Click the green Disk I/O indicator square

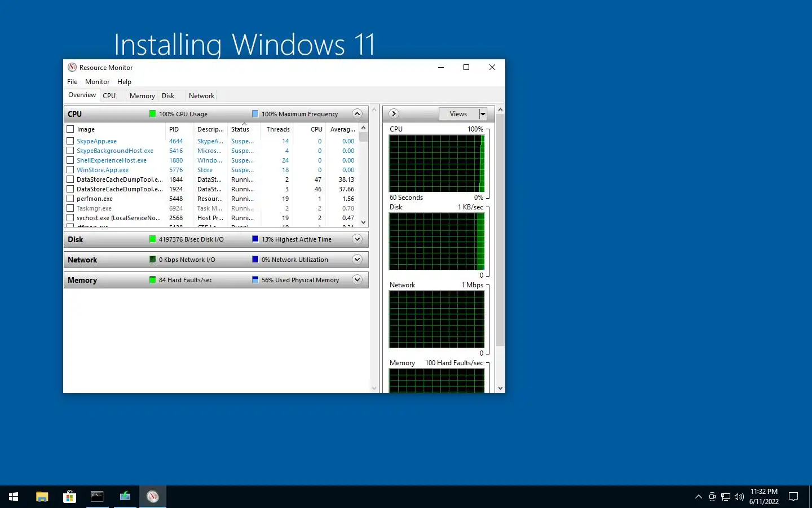(x=152, y=239)
